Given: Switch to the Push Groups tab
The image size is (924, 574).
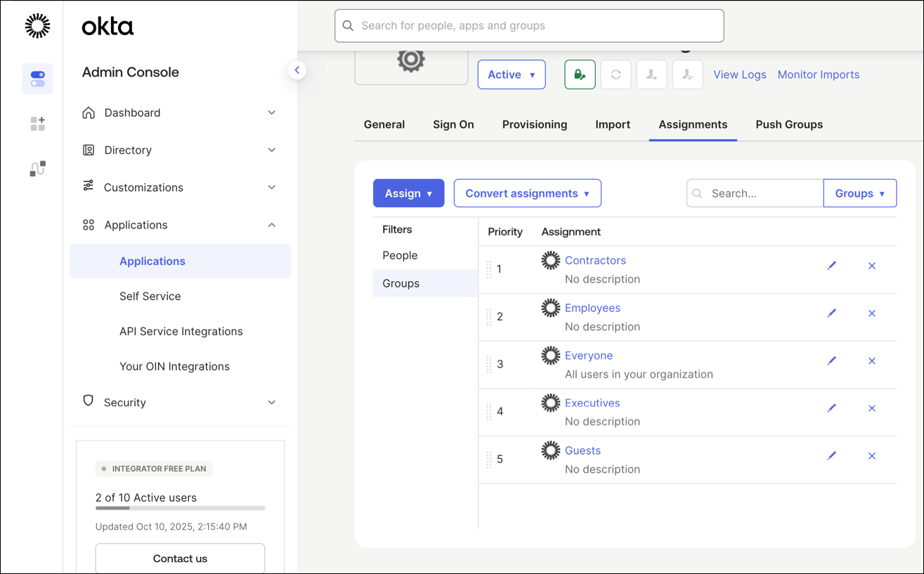Looking at the screenshot, I should coord(788,124).
